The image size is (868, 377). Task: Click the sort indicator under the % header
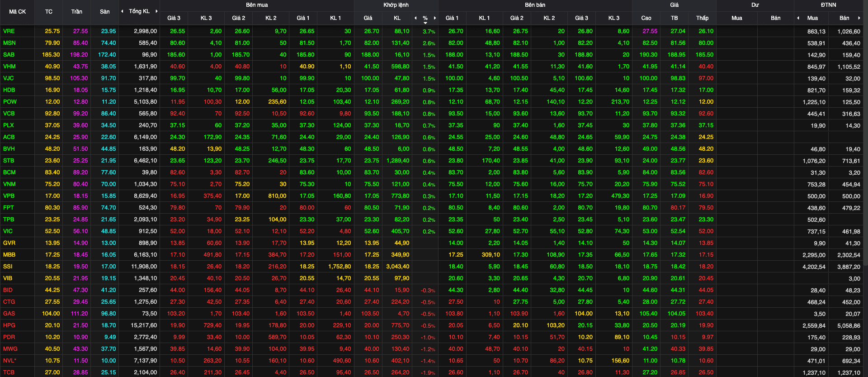click(x=425, y=23)
